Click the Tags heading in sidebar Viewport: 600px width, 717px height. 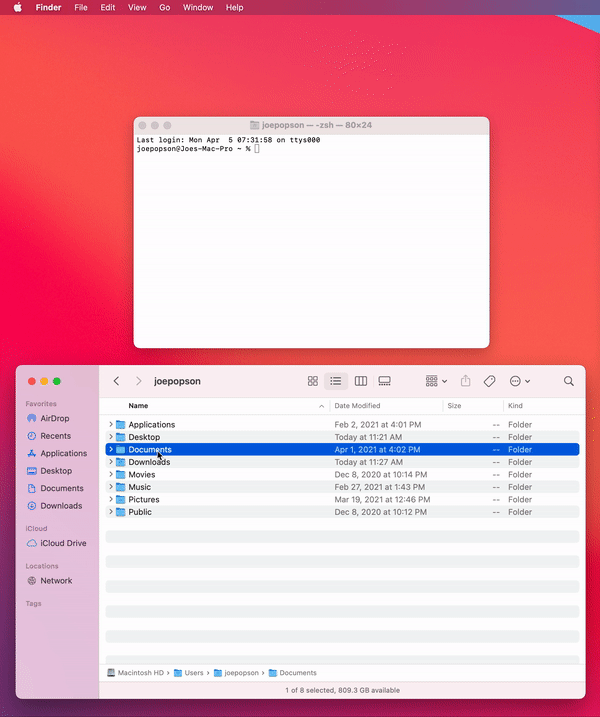[33, 604]
